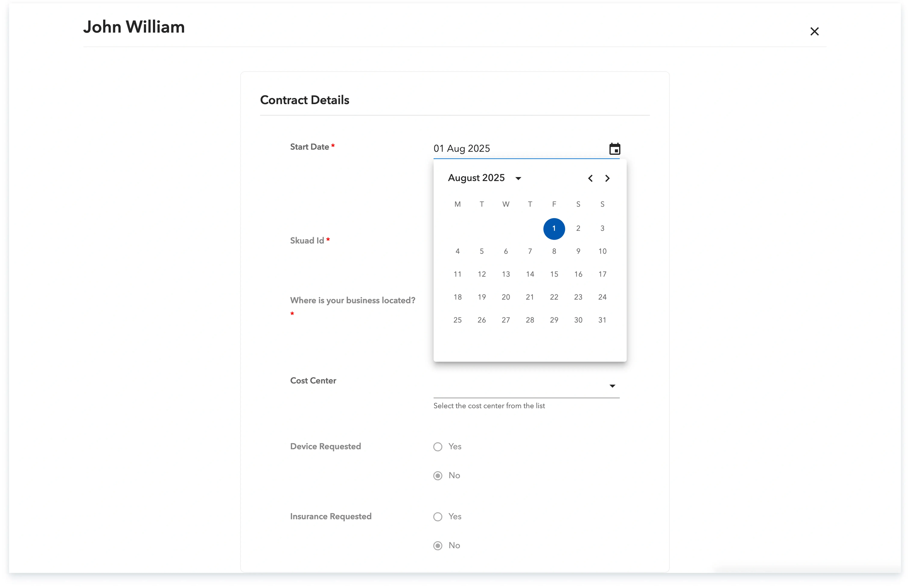The width and height of the screenshot is (910, 588).
Task: Select August 4 in the calendar
Action: click(x=457, y=251)
